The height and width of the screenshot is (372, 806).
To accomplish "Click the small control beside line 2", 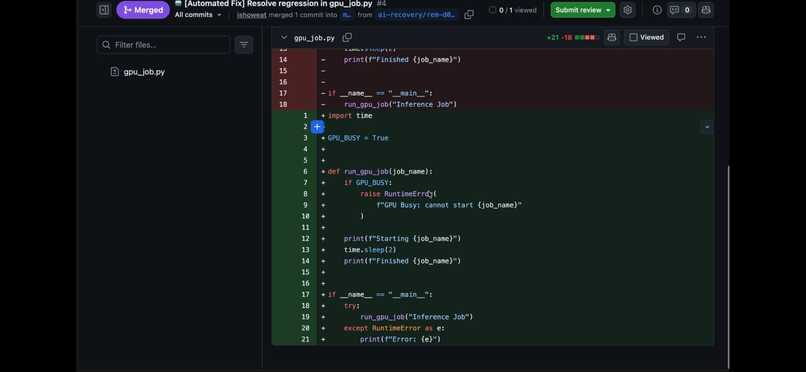I will tap(707, 127).
